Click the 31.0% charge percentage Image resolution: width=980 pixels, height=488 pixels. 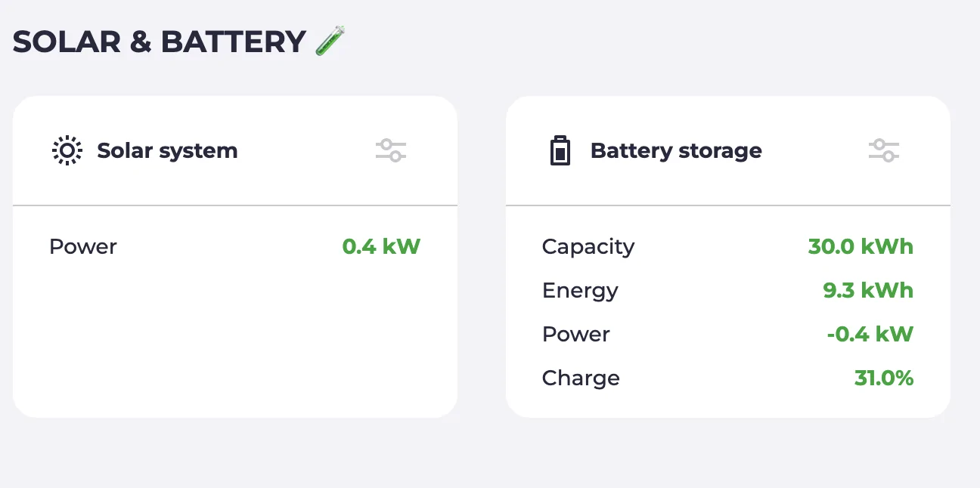[x=883, y=378]
